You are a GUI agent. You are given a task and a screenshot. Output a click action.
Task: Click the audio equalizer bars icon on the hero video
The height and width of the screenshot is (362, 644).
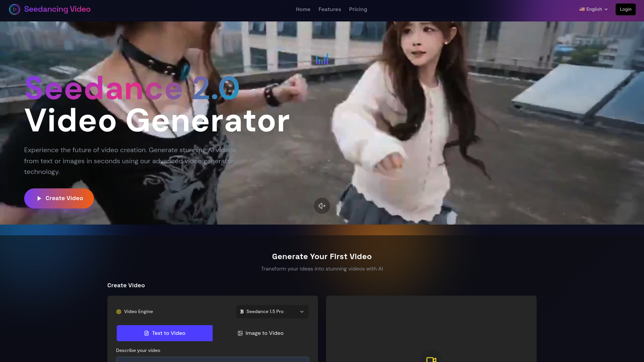pyautogui.click(x=321, y=59)
